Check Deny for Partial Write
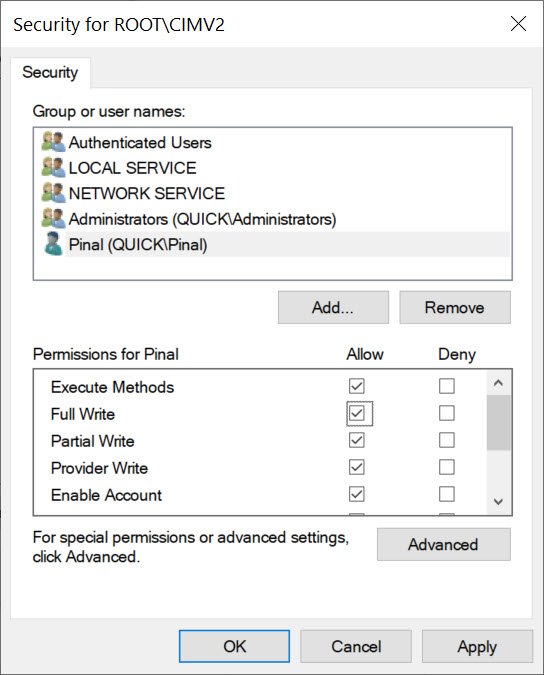The width and height of the screenshot is (544, 675). [447, 440]
